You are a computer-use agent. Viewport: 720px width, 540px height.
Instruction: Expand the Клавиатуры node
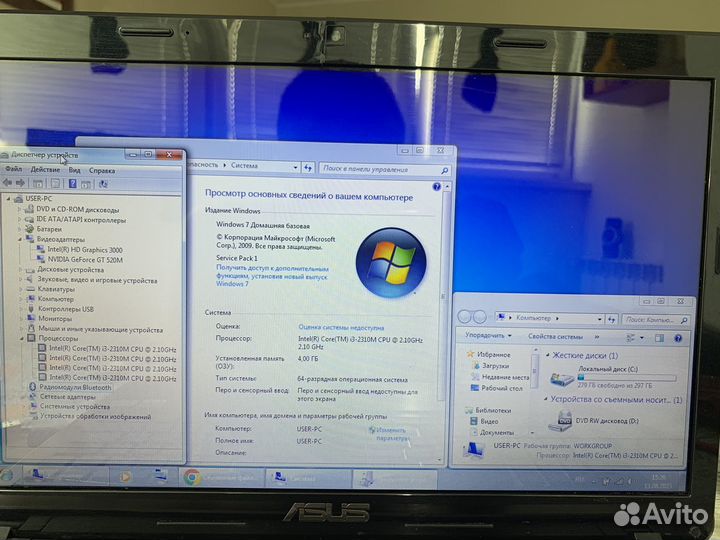pos(21,289)
